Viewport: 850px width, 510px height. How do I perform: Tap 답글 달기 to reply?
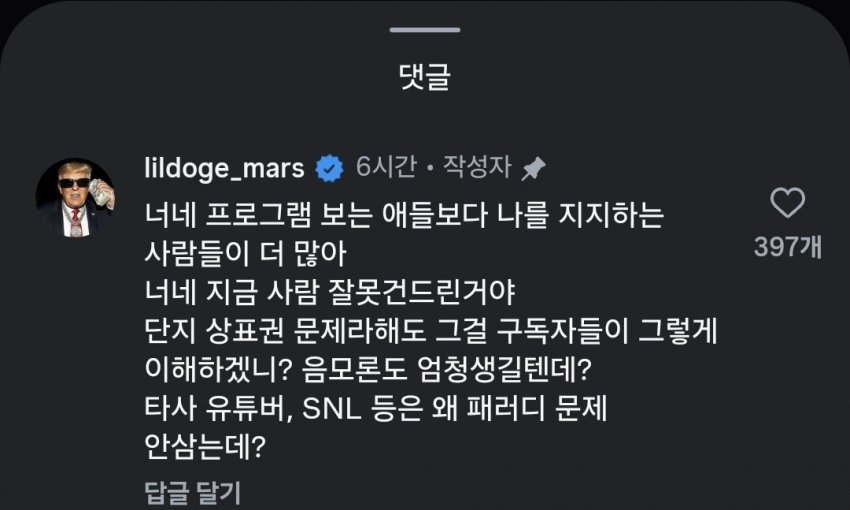click(x=192, y=492)
